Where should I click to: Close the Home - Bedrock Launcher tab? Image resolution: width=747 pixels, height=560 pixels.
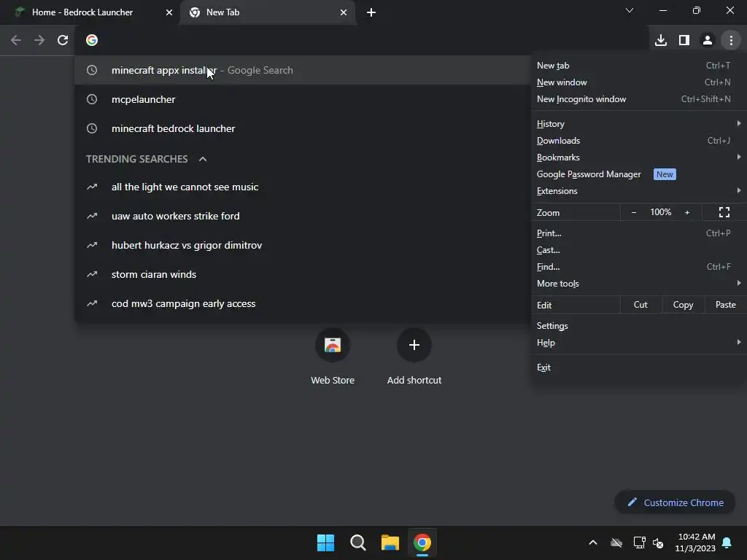[x=169, y=12]
